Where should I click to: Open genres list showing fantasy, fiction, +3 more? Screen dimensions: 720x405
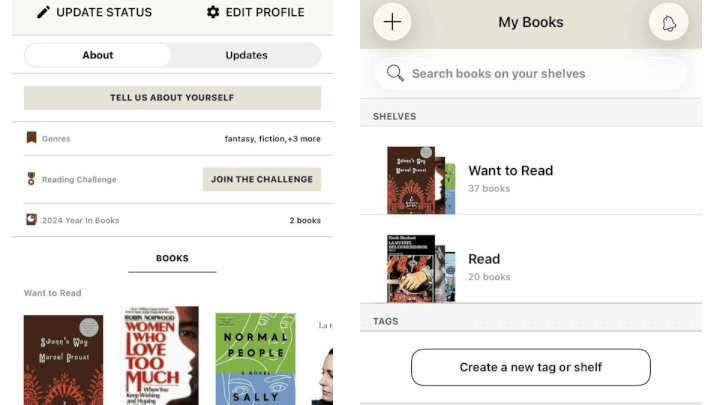point(272,138)
